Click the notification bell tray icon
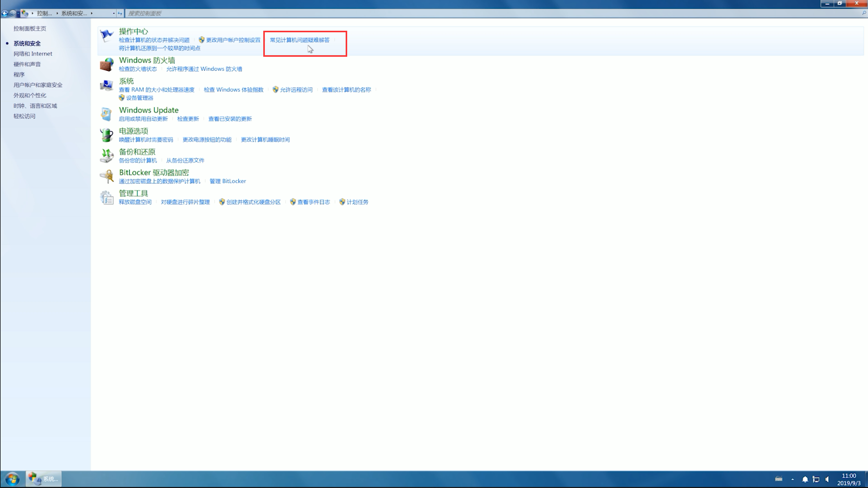This screenshot has width=868, height=488. [x=805, y=479]
